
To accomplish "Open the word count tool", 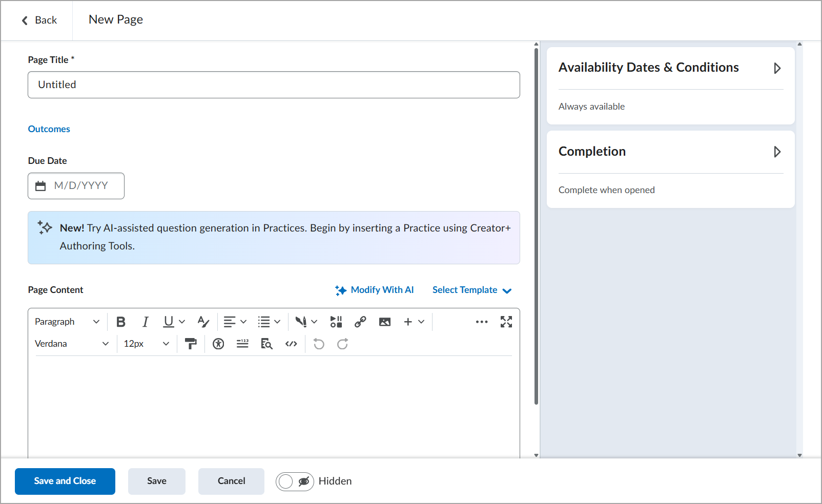I will tap(242, 344).
